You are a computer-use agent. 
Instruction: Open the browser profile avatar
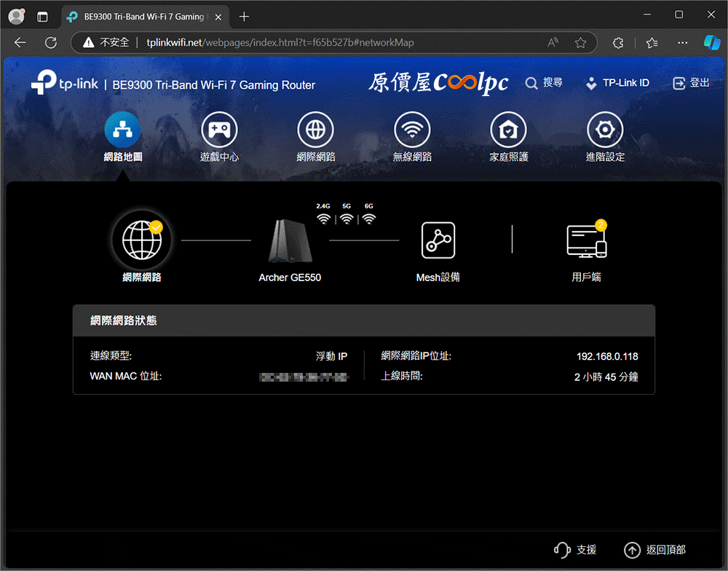(17, 17)
